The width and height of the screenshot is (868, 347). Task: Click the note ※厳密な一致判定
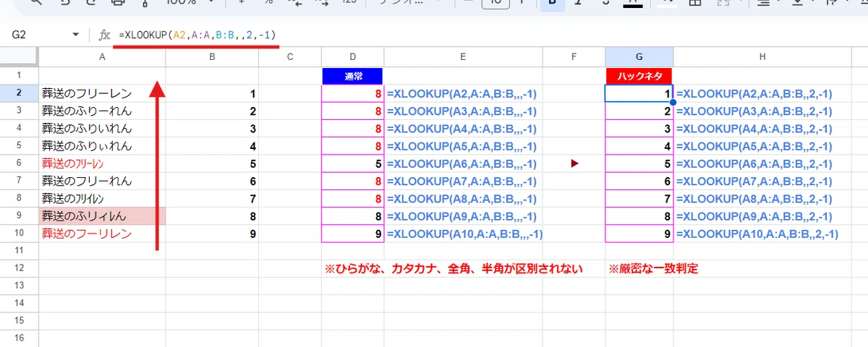pos(653,269)
